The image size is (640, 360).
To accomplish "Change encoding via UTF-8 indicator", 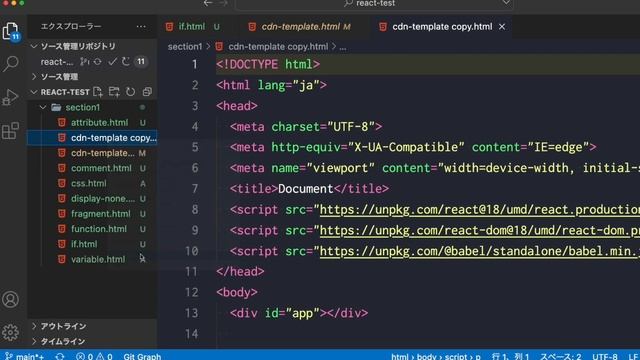I will tap(604, 356).
